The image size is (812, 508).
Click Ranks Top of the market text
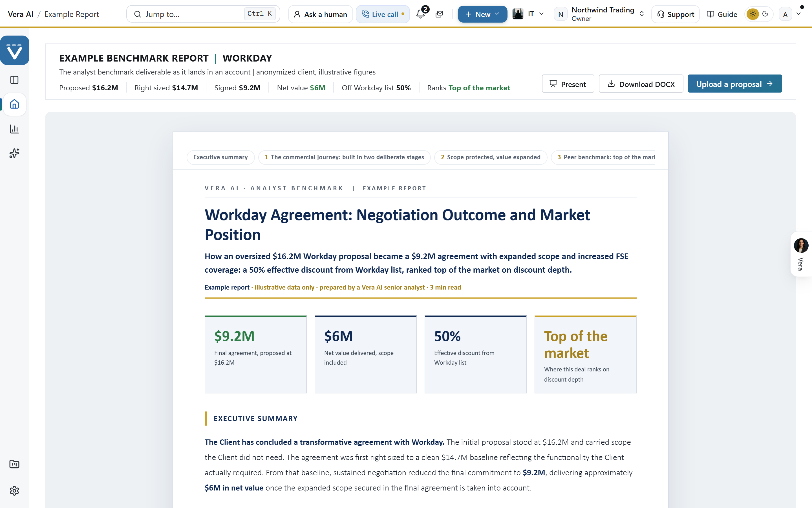point(468,88)
